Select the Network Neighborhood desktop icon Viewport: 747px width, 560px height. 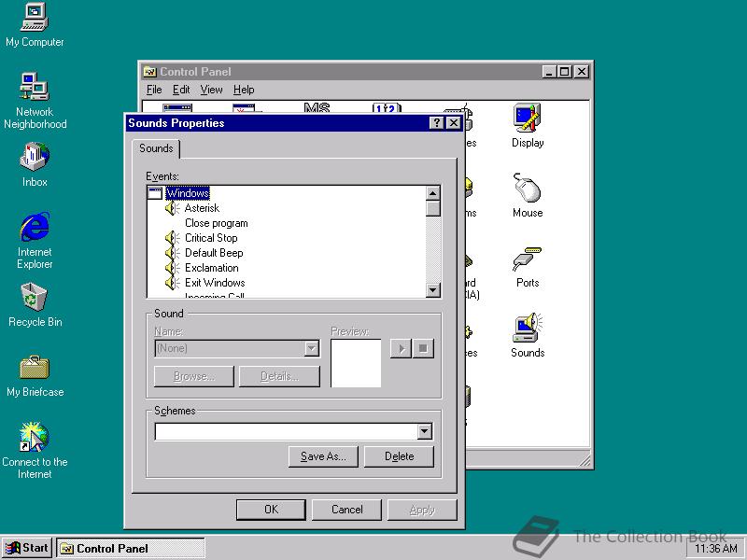(x=35, y=100)
